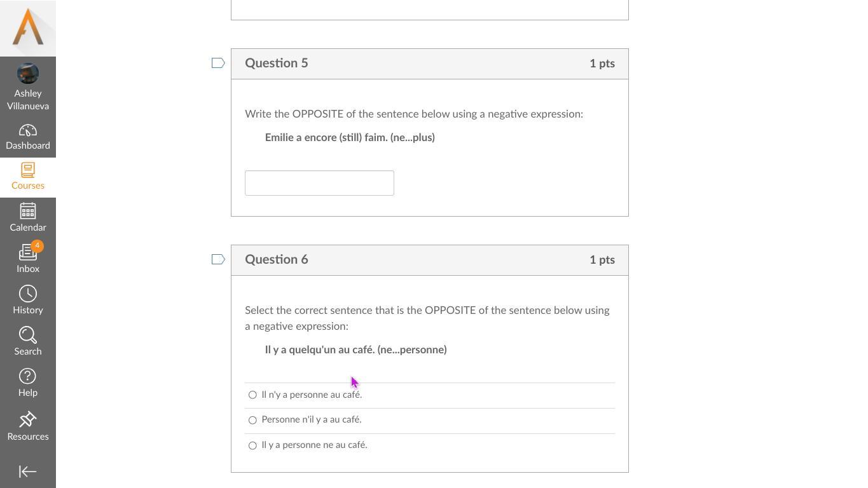Flag Question 6 for later review
Image resolution: width=868 pixels, height=488 pixels.
(218, 259)
